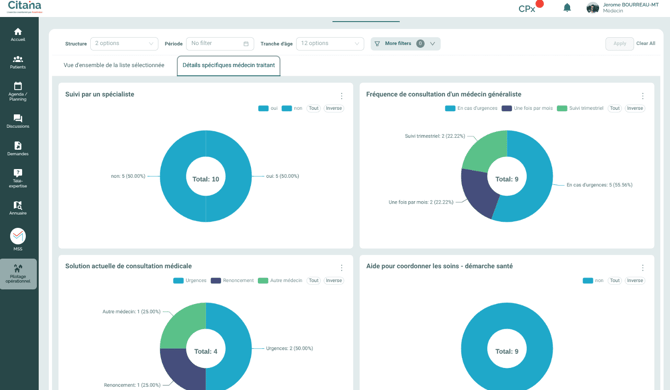Toggle 'Autre médecin' legend item
Image resolution: width=670 pixels, height=390 pixels.
point(280,281)
